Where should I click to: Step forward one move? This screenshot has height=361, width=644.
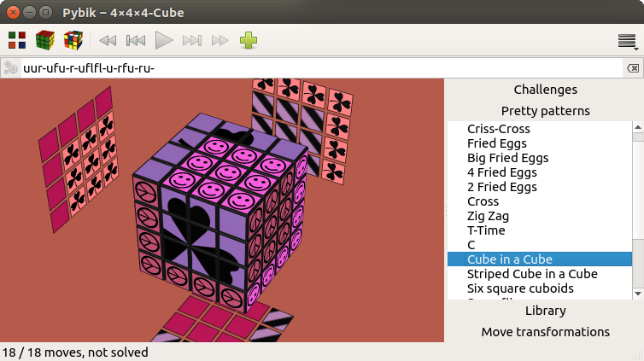[192, 41]
